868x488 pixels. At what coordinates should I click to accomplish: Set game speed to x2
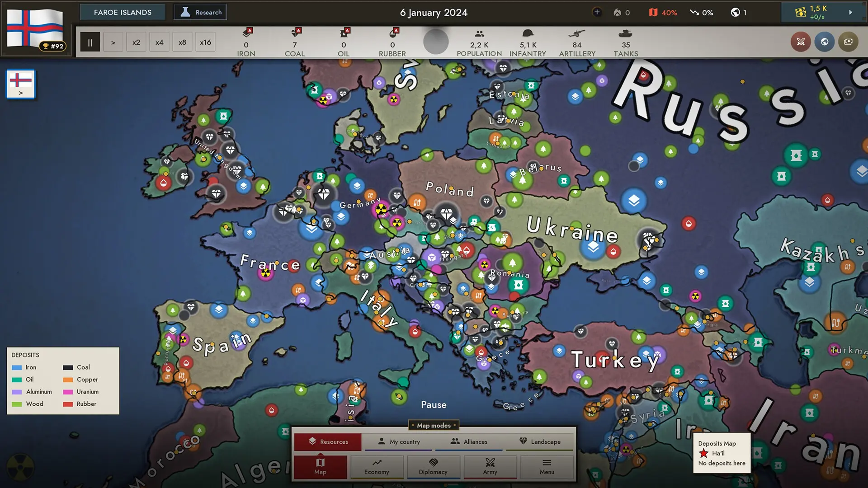coord(136,42)
